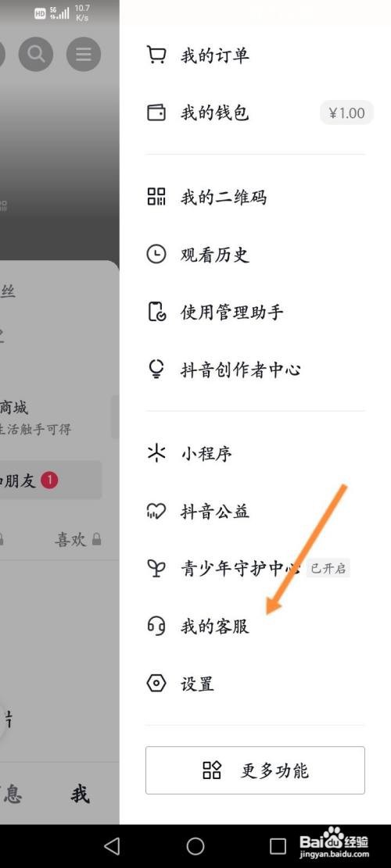Tap the headset icon for 我的客服
Viewport: 391px width, 868px height.
point(156,626)
